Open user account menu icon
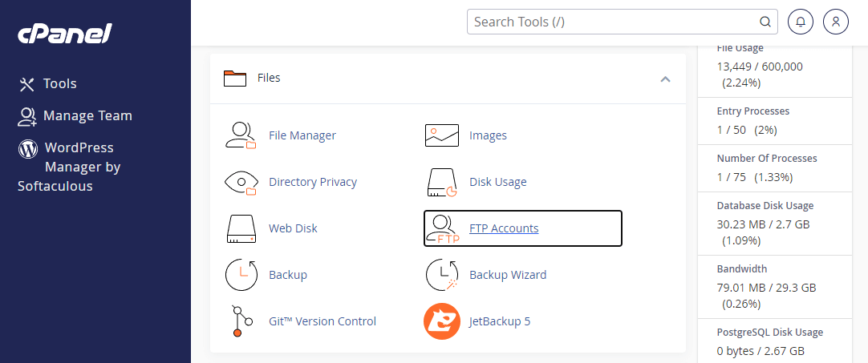This screenshot has width=868, height=363. (836, 22)
